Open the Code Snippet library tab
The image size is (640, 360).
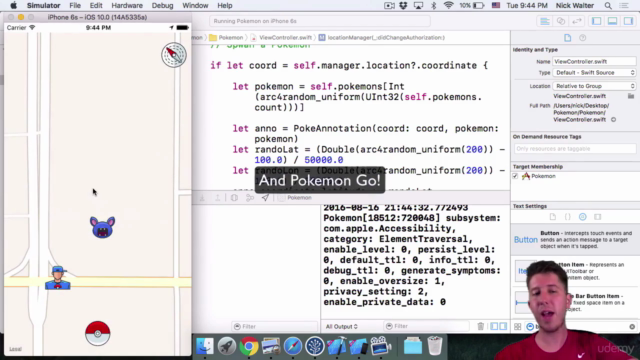point(567,217)
